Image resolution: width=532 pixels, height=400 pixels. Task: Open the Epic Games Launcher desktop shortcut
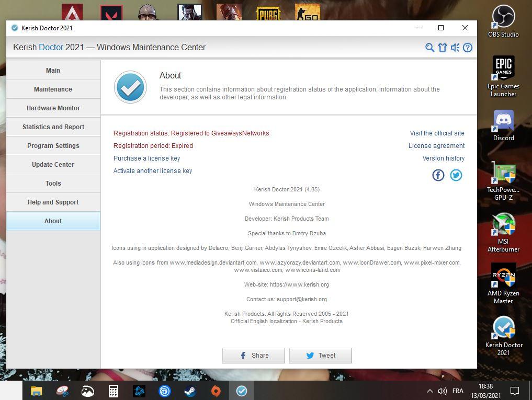pos(503,76)
